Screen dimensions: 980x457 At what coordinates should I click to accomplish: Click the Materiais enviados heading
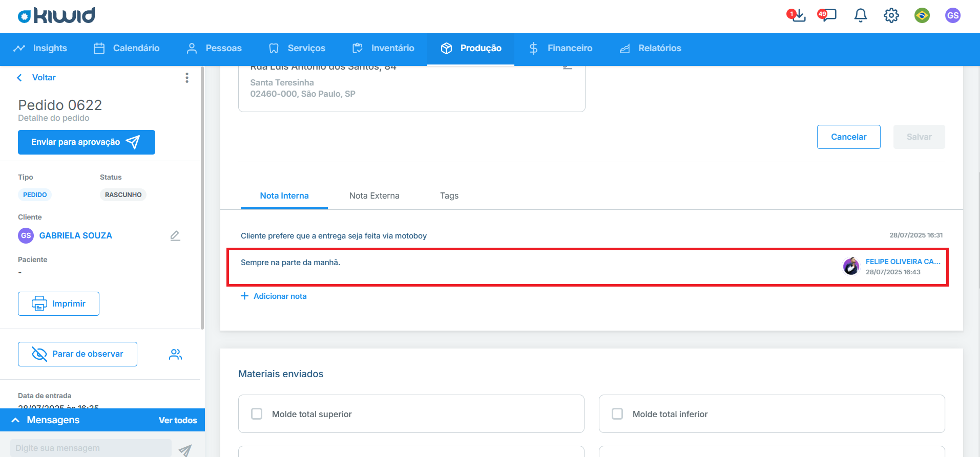click(281, 374)
